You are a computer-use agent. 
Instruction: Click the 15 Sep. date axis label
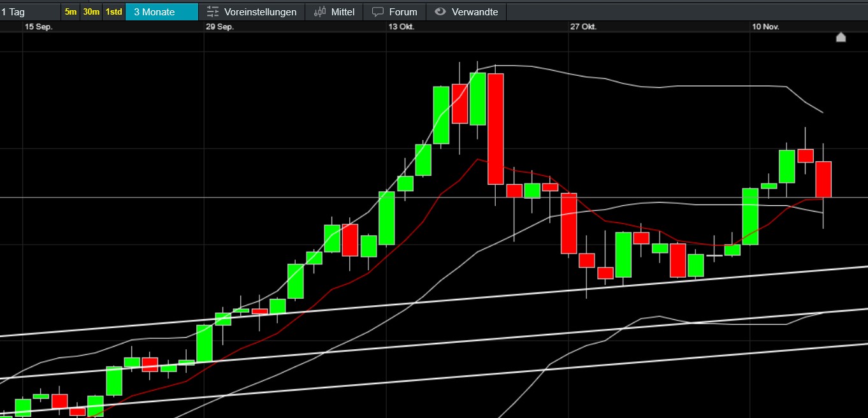38,27
